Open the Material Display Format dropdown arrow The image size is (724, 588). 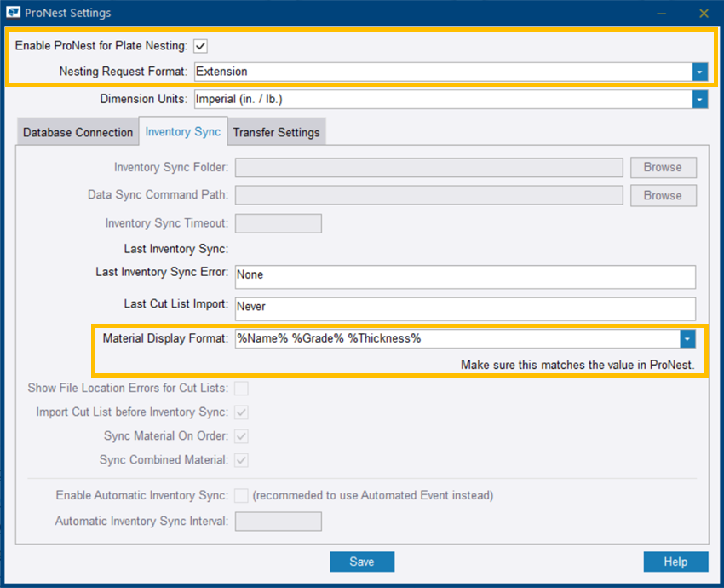coord(687,339)
